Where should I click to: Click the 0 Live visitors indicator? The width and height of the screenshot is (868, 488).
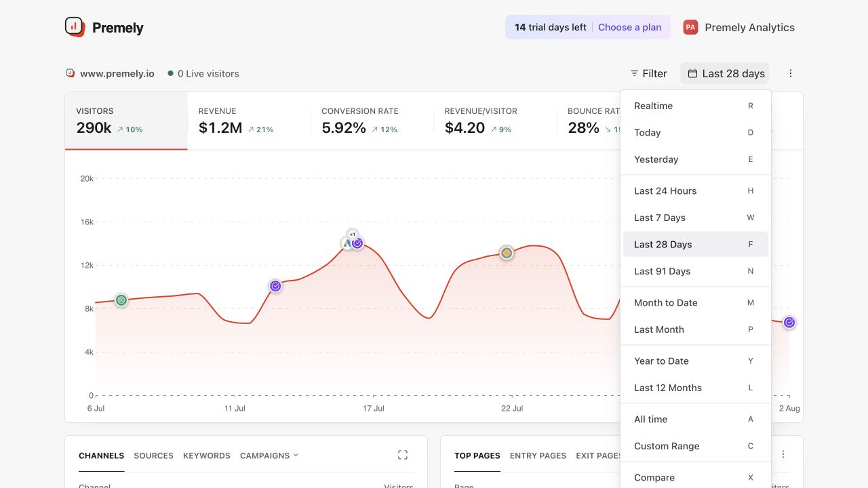[x=203, y=73]
